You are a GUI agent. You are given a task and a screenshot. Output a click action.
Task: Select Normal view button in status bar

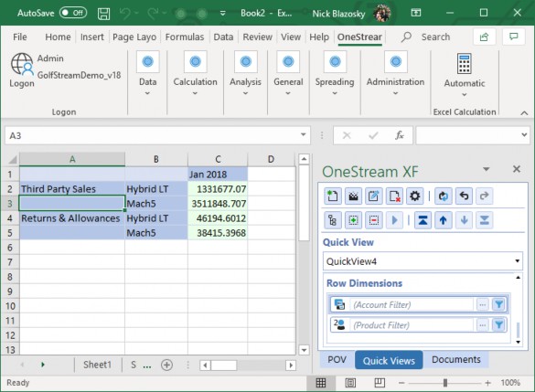tap(321, 383)
